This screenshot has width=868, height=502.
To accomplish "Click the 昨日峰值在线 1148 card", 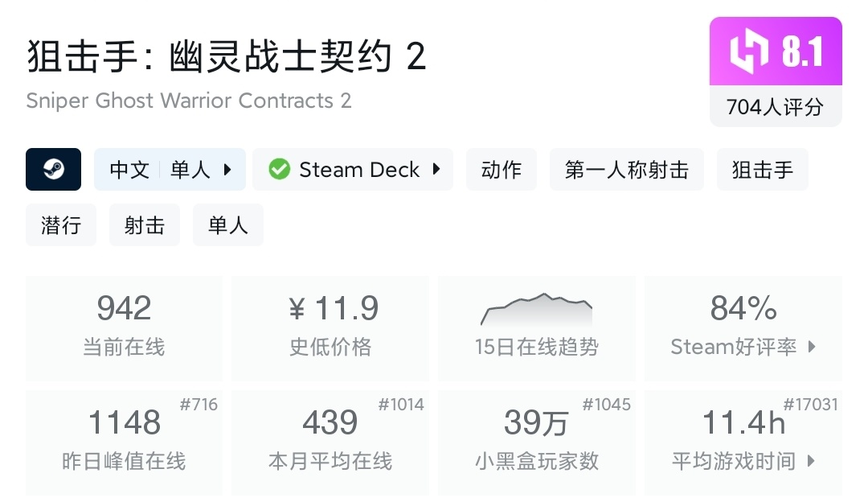I will (124, 442).
